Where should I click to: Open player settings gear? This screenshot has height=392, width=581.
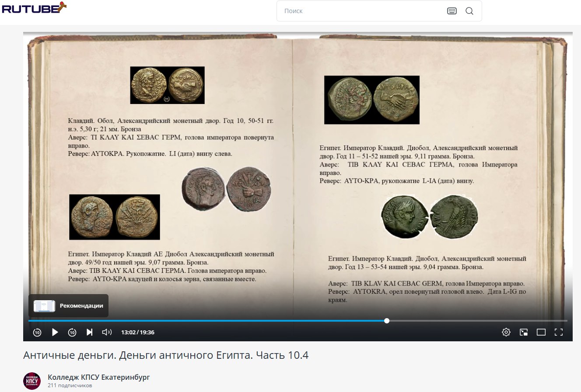tap(506, 332)
